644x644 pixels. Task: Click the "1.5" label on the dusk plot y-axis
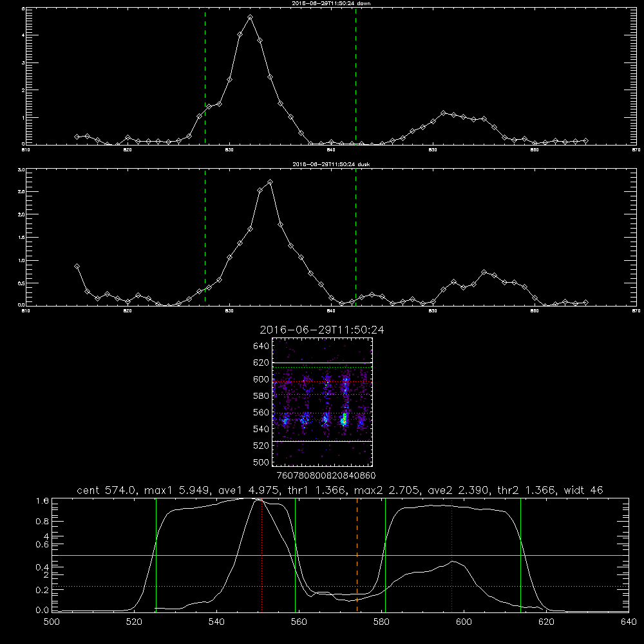[x=21, y=238]
